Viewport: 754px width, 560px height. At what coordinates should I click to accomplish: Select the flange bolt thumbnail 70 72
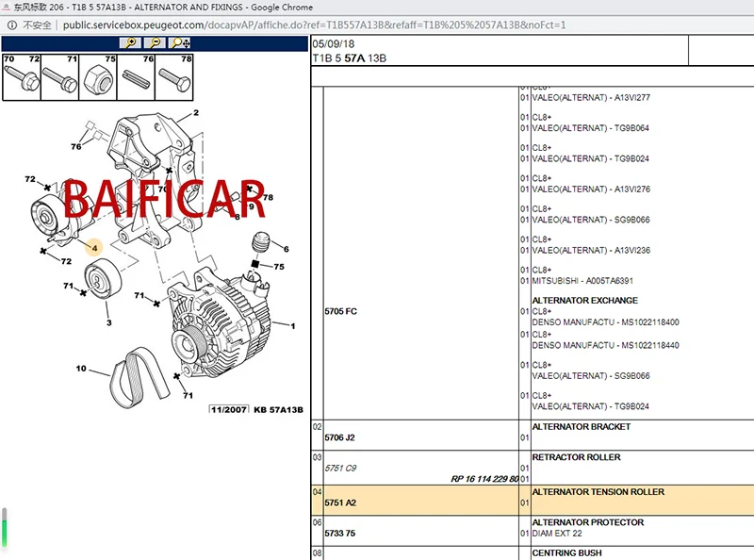pyautogui.click(x=22, y=77)
